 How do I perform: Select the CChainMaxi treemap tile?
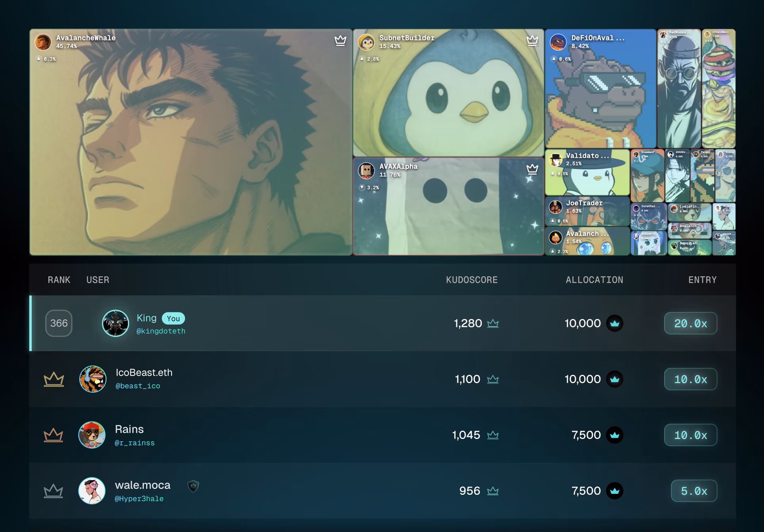pyautogui.click(x=718, y=88)
